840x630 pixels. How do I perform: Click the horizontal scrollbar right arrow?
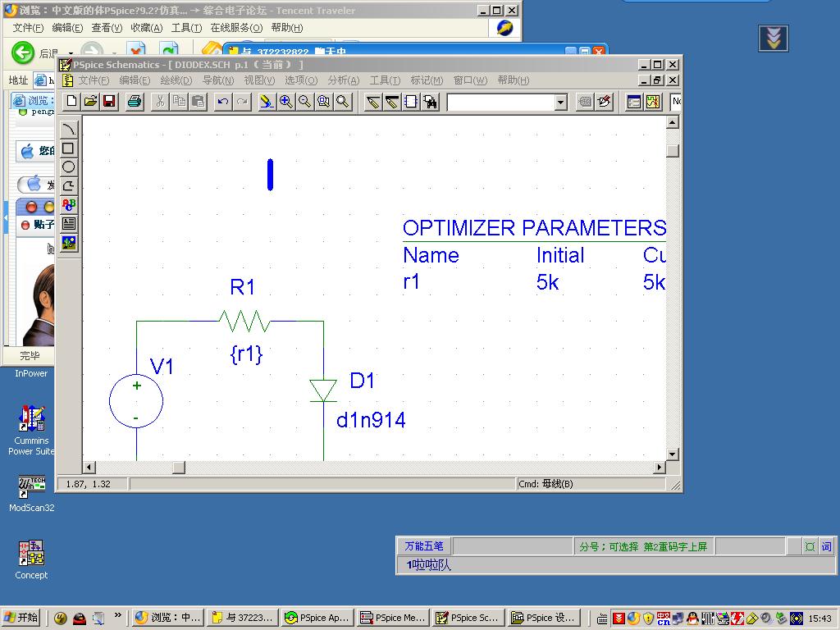(660, 468)
